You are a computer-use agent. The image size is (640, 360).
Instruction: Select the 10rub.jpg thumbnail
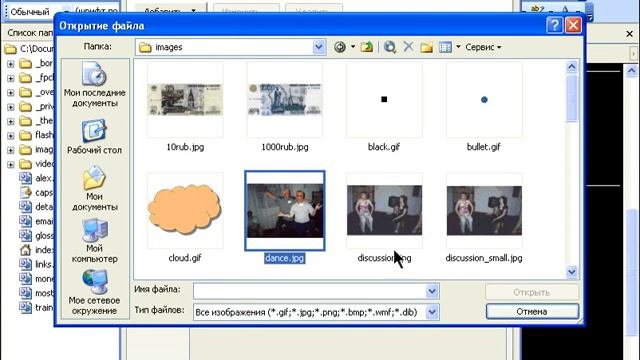[185, 100]
